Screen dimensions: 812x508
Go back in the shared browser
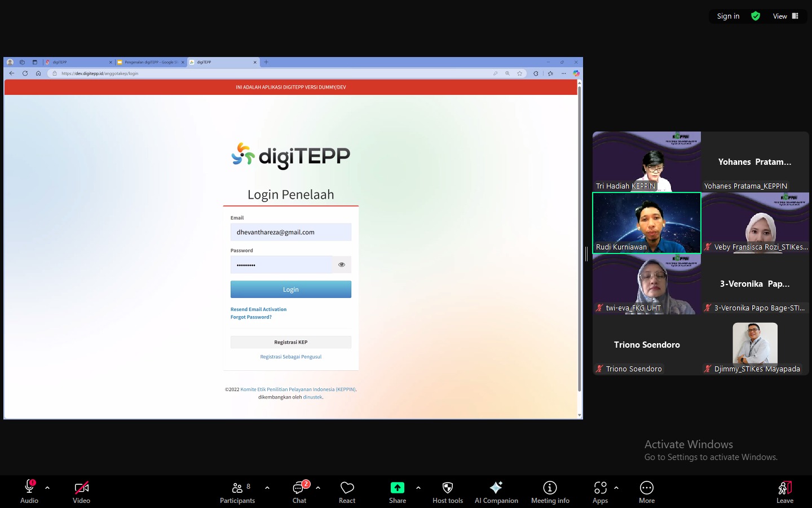11,73
